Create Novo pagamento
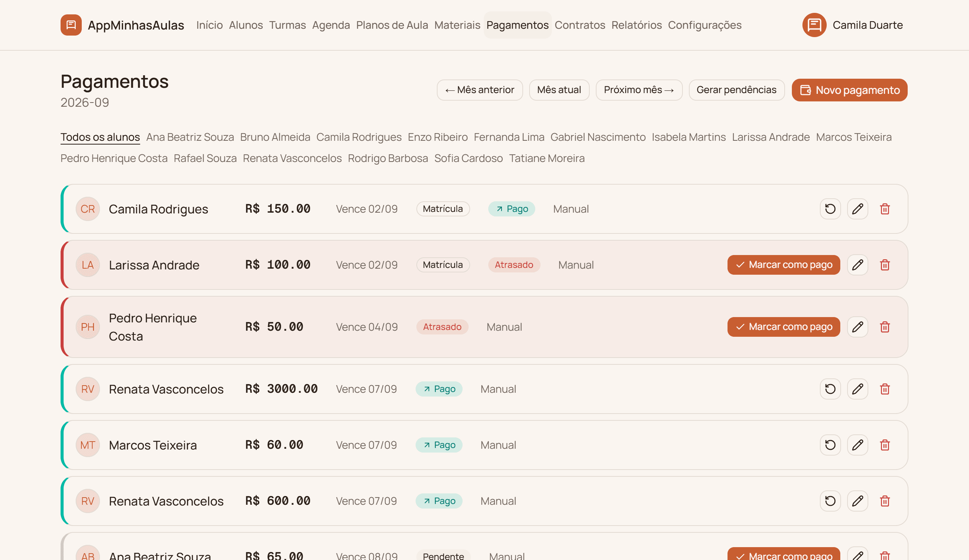Viewport: 969px width, 560px height. (x=849, y=90)
